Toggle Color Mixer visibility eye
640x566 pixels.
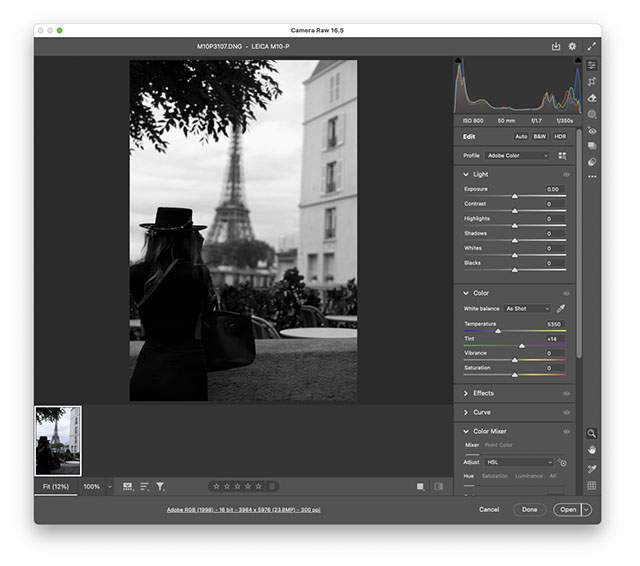click(567, 432)
